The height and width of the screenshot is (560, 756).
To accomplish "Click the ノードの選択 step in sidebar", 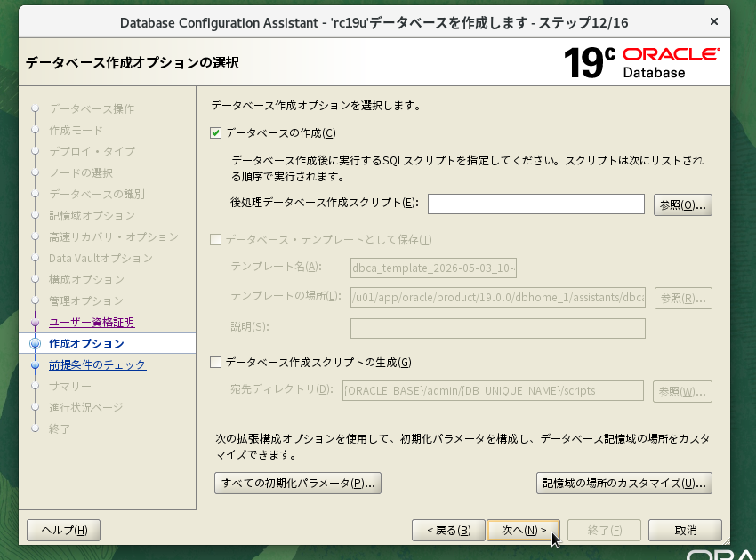I will pos(81,173).
